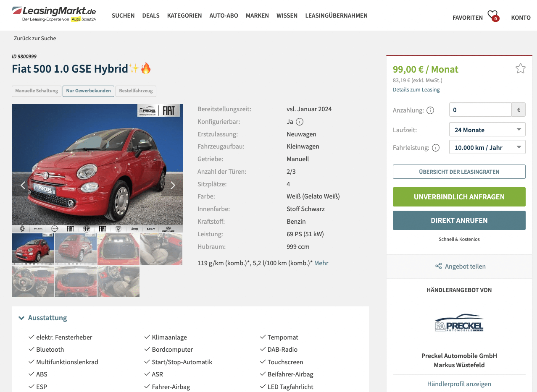
Task: Open the LeasingMarkt.de logo homepage
Action: 54,14
